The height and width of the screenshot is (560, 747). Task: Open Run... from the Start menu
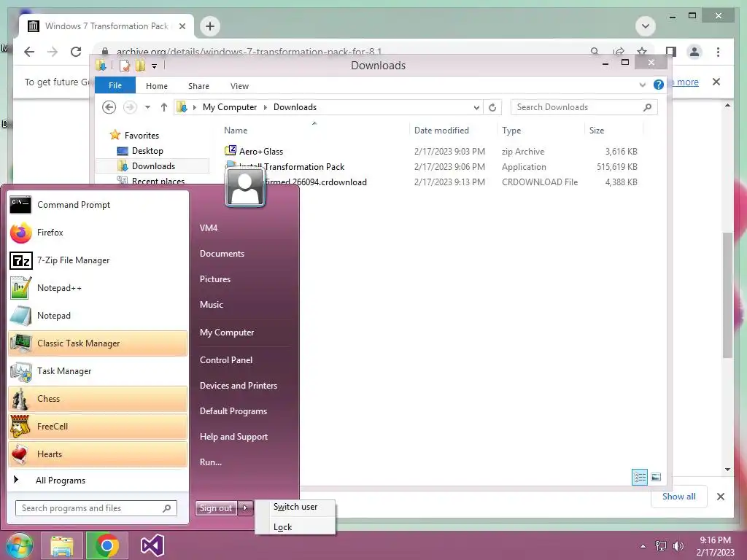211,462
